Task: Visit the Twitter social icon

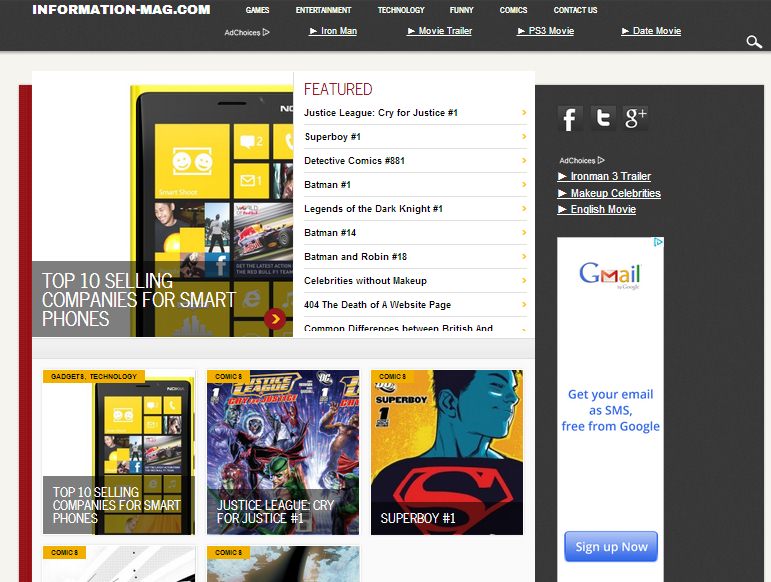Action: click(603, 118)
